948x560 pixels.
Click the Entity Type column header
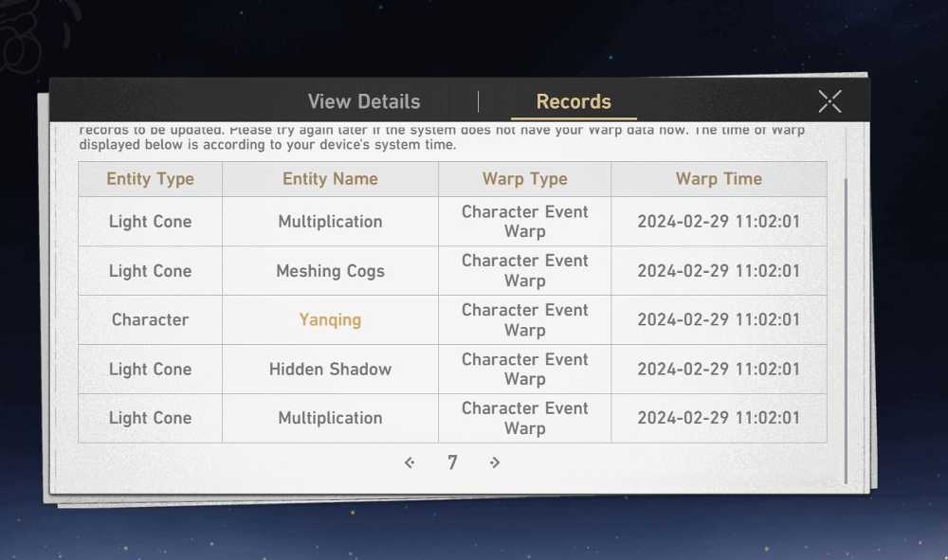(x=150, y=179)
